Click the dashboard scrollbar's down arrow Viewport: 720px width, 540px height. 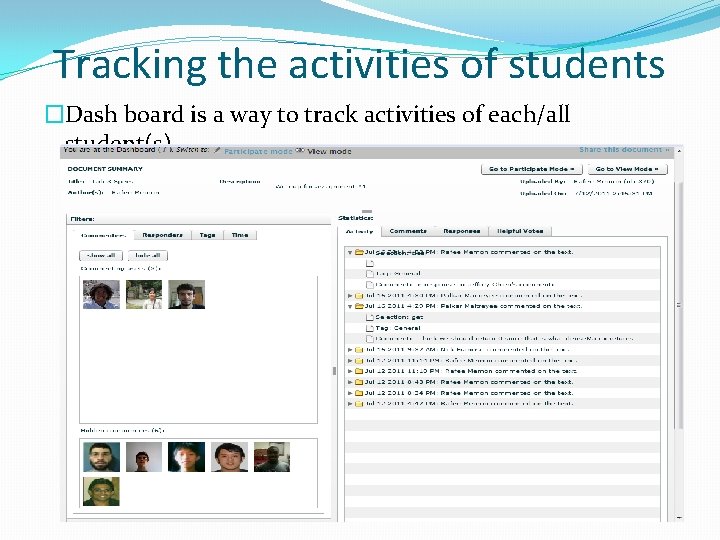click(x=679, y=518)
